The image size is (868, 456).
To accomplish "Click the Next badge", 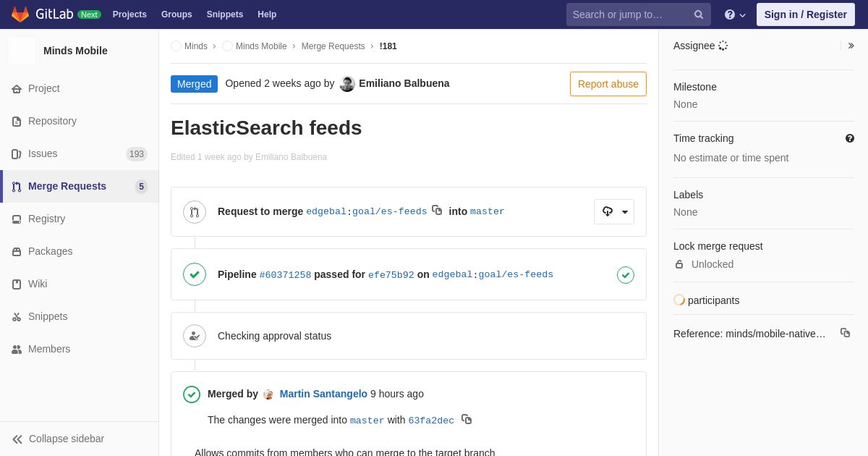I will [89, 14].
